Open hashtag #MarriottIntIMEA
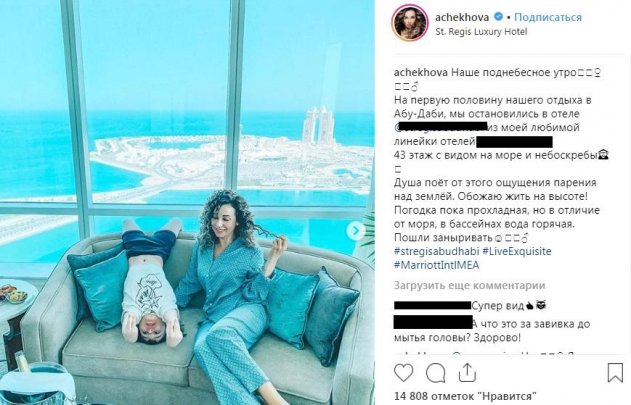This screenshot has height=405, width=631. (x=437, y=265)
